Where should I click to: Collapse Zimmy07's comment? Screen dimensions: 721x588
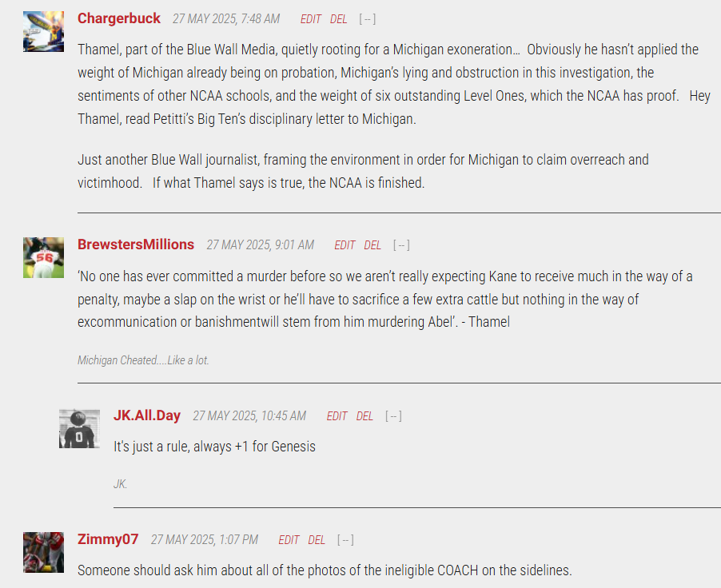[x=345, y=540]
